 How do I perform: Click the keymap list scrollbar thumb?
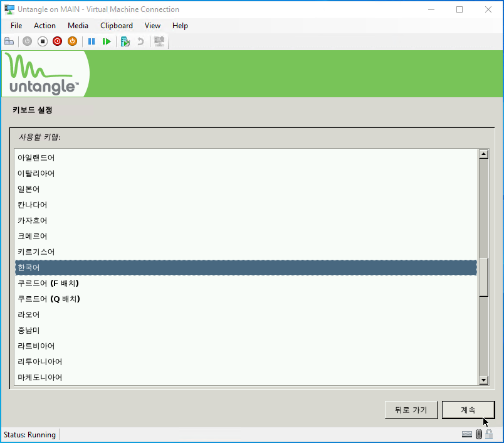coord(484,277)
